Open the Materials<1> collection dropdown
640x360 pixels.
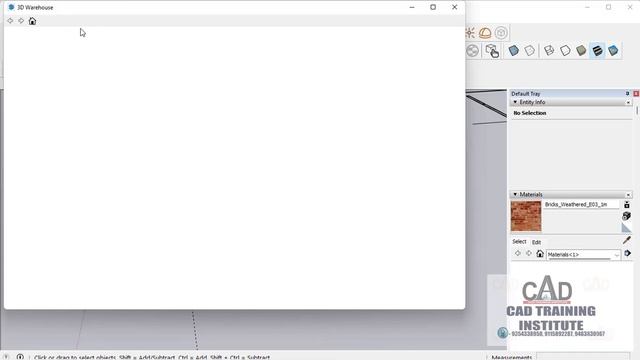(583, 254)
